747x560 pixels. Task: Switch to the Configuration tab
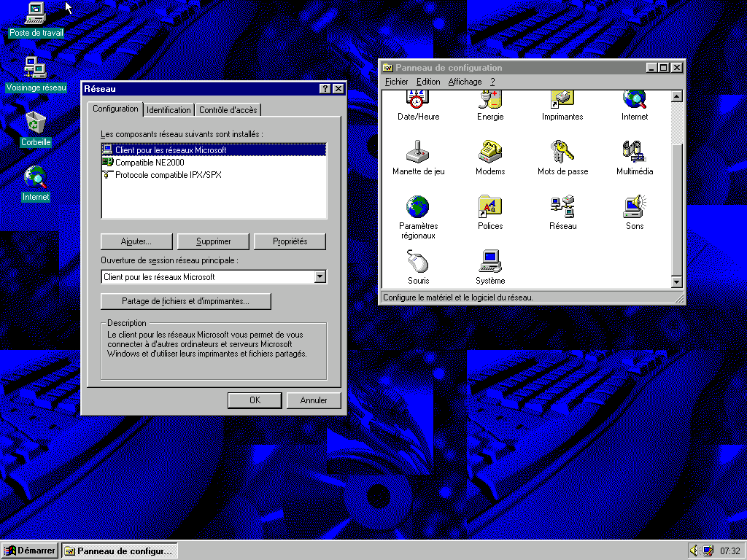(x=115, y=109)
